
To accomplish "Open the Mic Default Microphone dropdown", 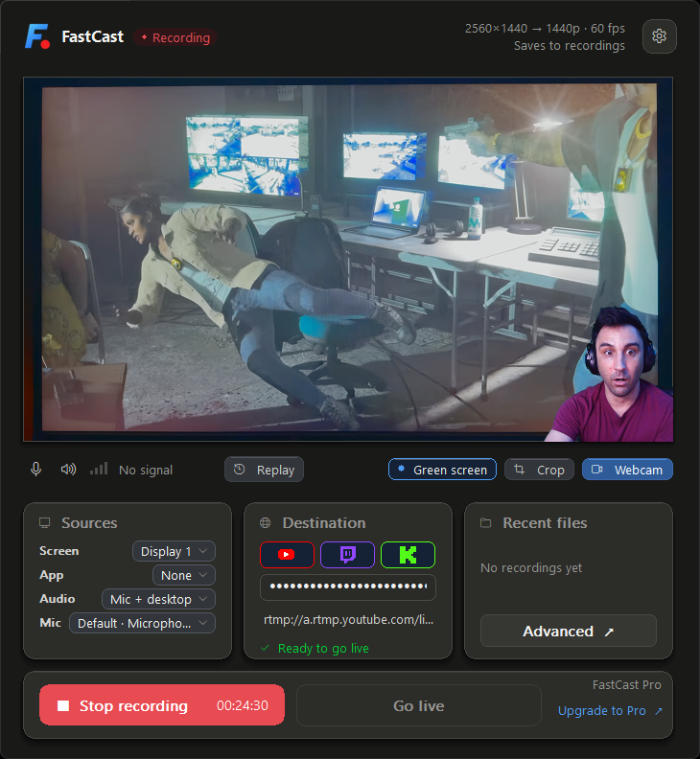I will [143, 623].
